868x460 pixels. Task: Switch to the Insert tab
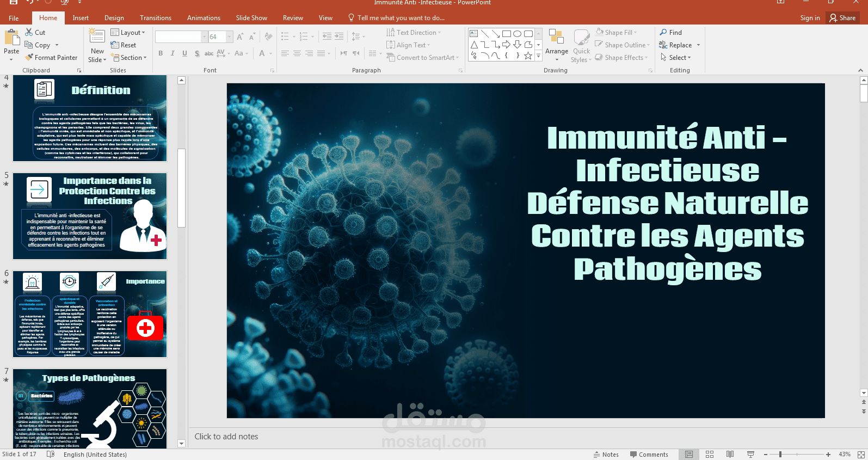click(x=81, y=18)
